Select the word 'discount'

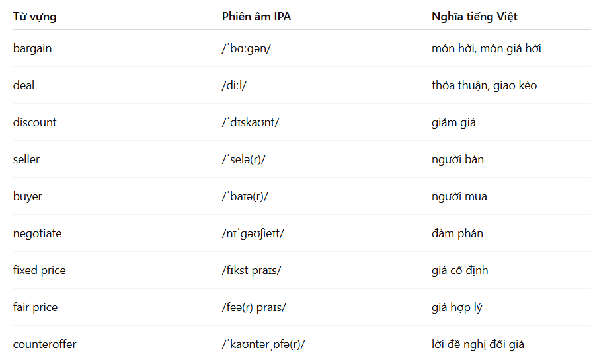coord(34,122)
